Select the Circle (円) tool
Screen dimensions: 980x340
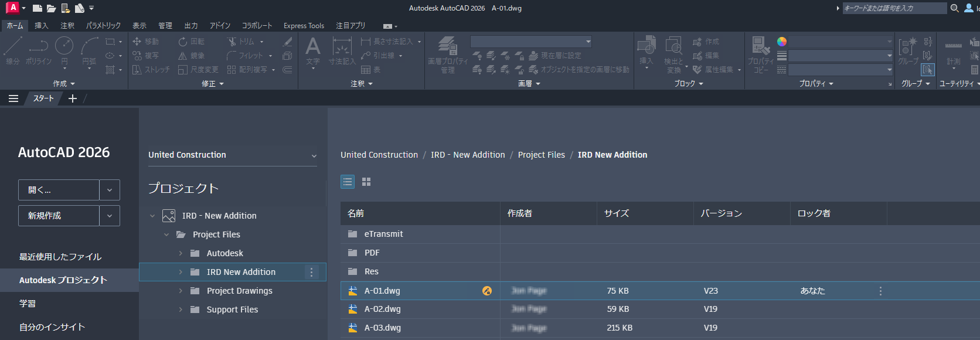click(x=64, y=50)
